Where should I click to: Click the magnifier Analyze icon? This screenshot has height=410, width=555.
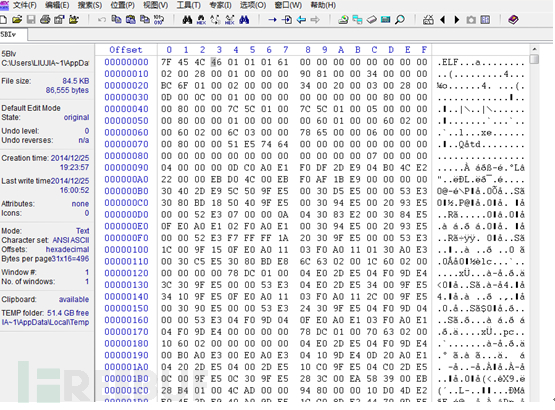coord(400,19)
